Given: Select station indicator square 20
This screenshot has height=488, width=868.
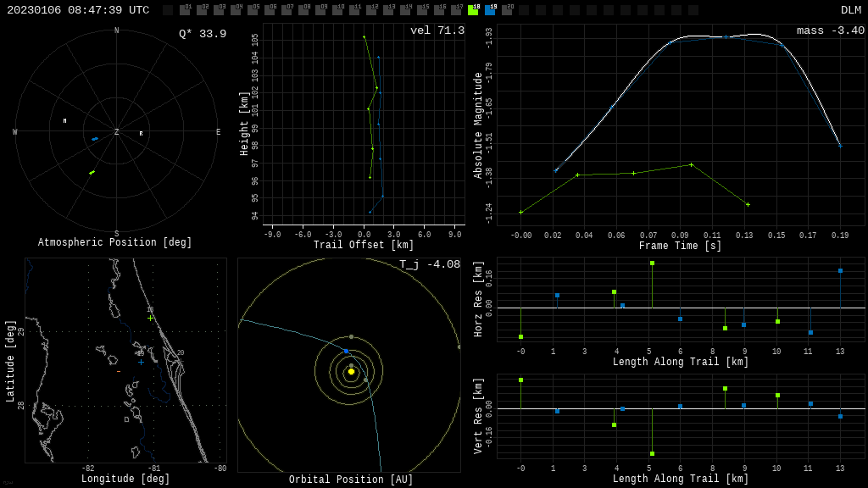Looking at the screenshot, I should 507,10.
